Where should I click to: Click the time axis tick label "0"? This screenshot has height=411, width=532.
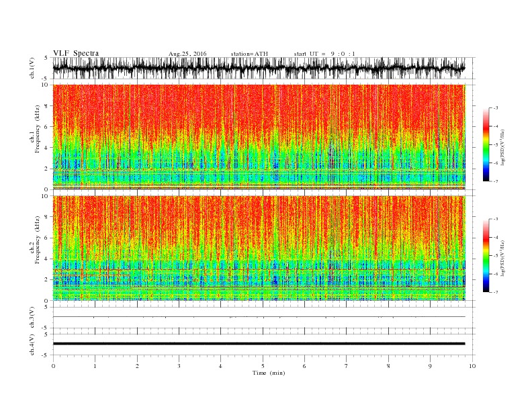point(53,366)
